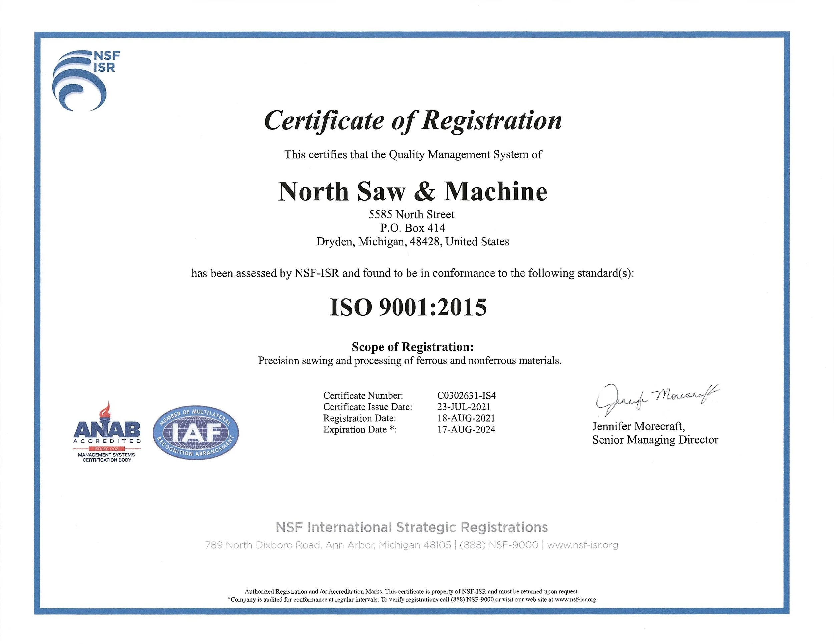Click the precision sawing scope description
This screenshot has width=834, height=644.
click(409, 361)
